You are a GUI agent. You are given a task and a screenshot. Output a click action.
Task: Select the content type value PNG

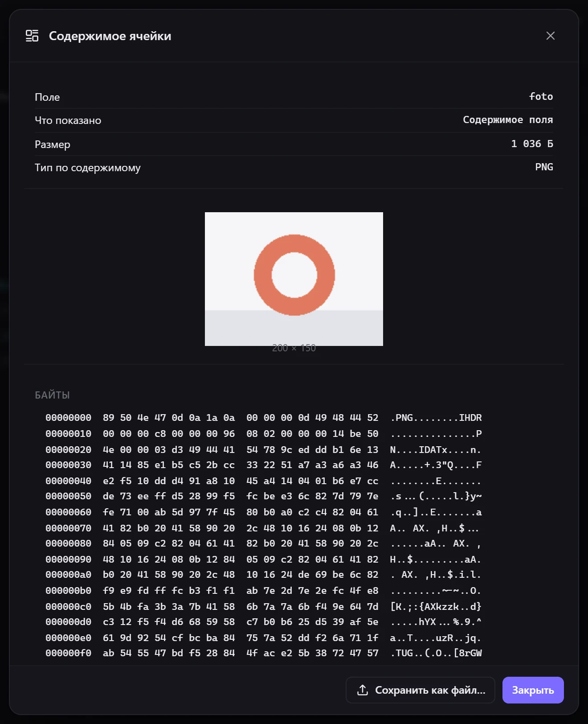pos(544,167)
